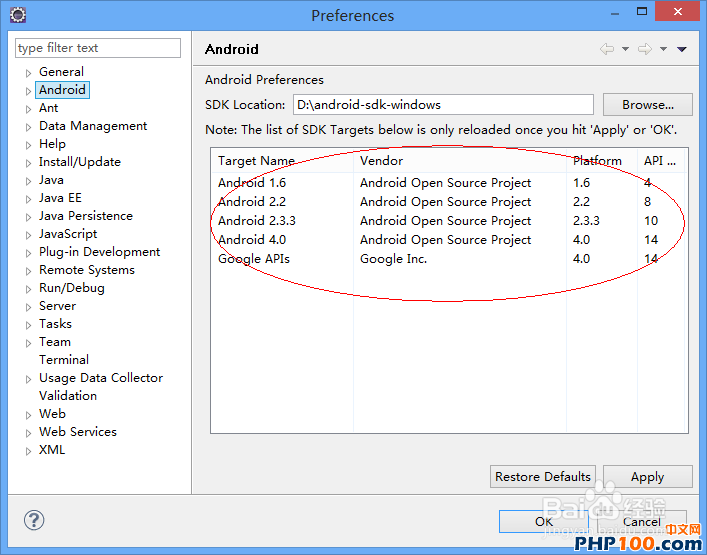The width and height of the screenshot is (707, 555).
Task: Select Remote Systems in tree
Action: 87,270
